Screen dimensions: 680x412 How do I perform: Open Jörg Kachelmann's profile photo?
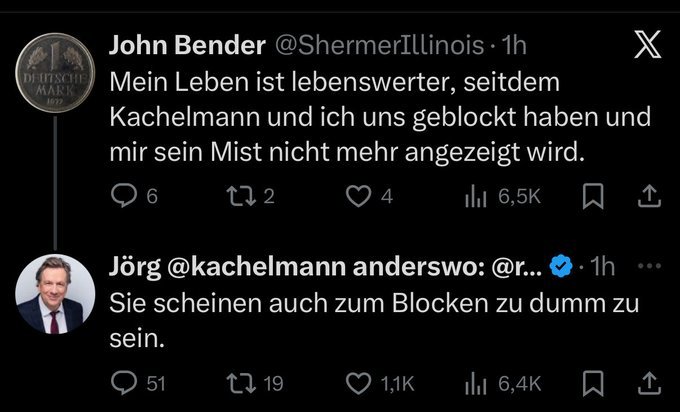point(48,297)
